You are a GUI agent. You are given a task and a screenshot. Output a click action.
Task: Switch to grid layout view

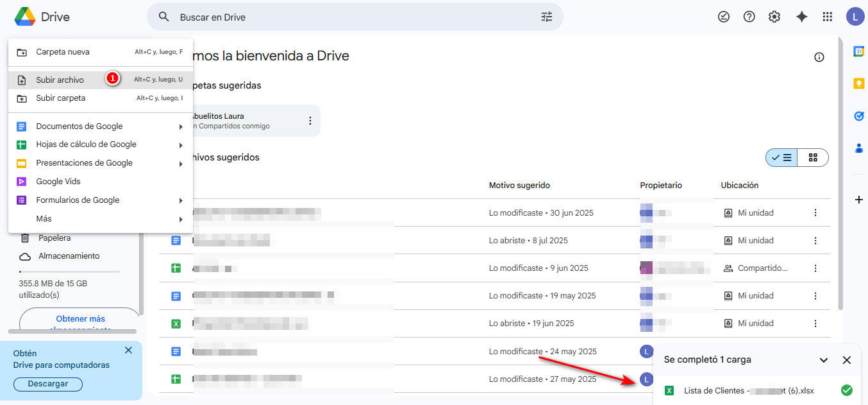click(813, 157)
